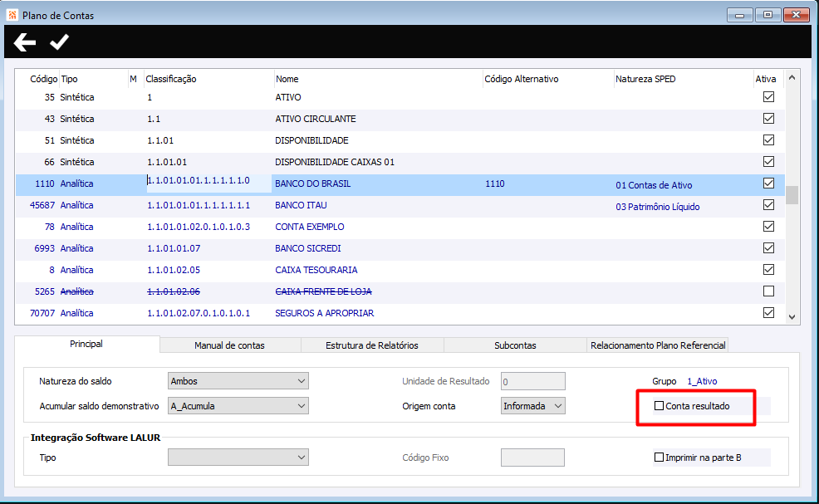The height and width of the screenshot is (504, 819).
Task: Sort by the Código Alternativo header
Action: 522,79
